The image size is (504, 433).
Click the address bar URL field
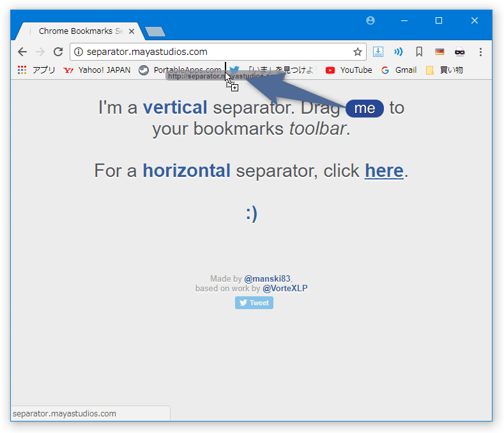tap(212, 52)
